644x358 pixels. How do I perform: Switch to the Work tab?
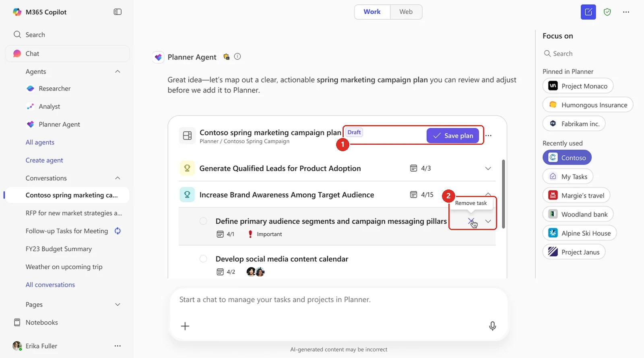click(x=372, y=12)
